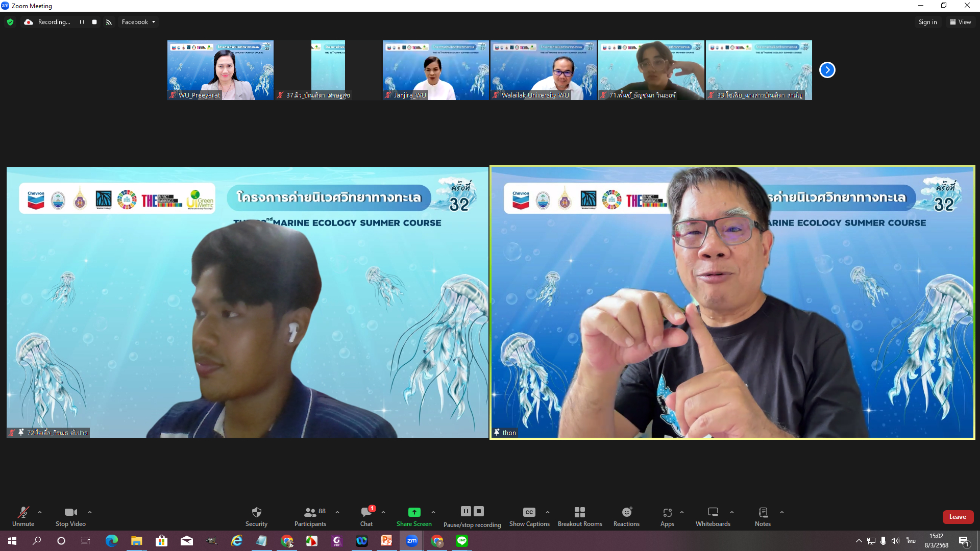Unmute the microphone
This screenshot has height=551, width=980.
tap(23, 516)
